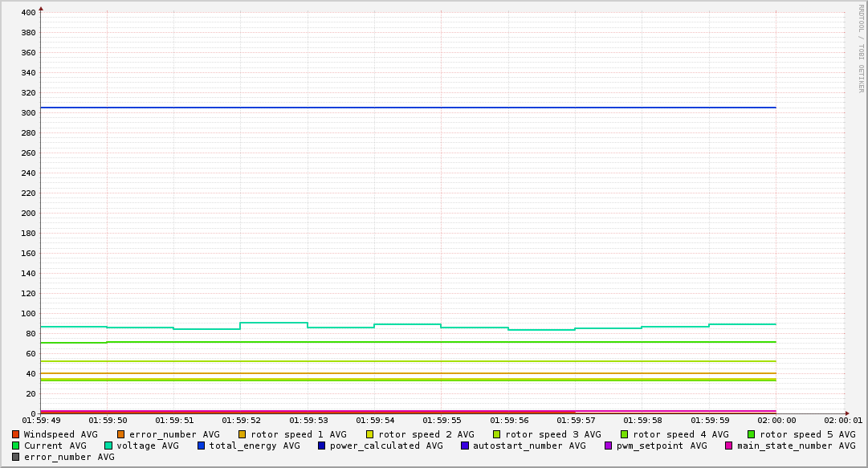
Task: Click the orange error_number AVG legend square
Action: (121, 434)
